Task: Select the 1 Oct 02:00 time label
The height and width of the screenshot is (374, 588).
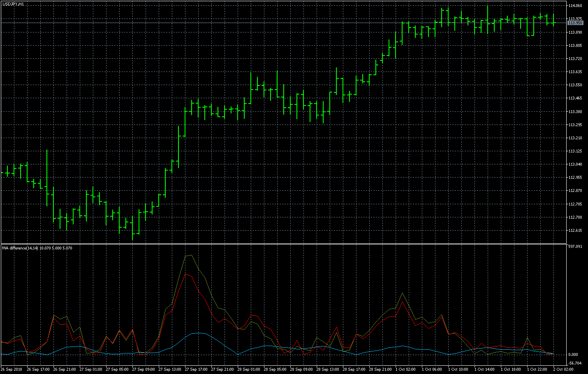Action: pyautogui.click(x=407, y=369)
